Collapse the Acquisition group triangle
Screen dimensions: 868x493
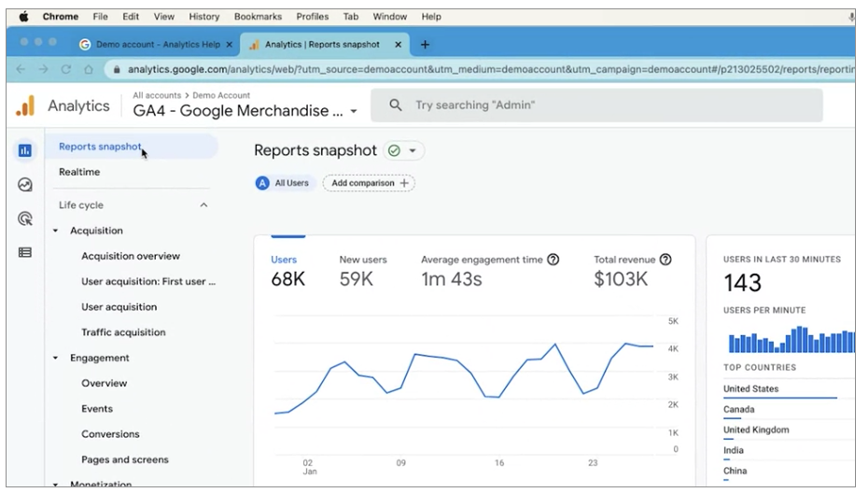click(x=55, y=231)
